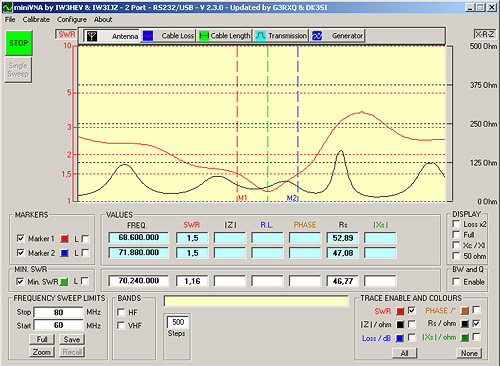Click the green |Xs| / ohm colour swatch
Screen dimensions: 500x366
pyautogui.click(x=465, y=337)
